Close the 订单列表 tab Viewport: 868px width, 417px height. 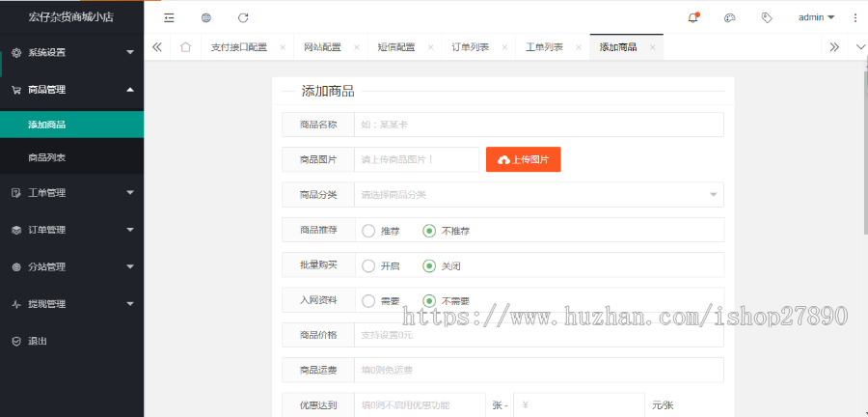pyautogui.click(x=504, y=47)
